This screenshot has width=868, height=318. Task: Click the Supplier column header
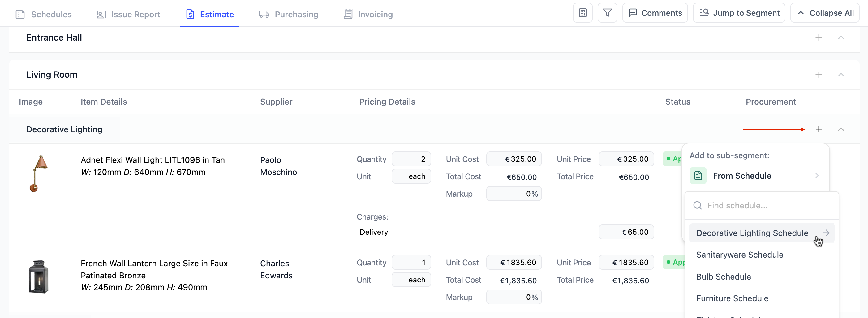(276, 102)
